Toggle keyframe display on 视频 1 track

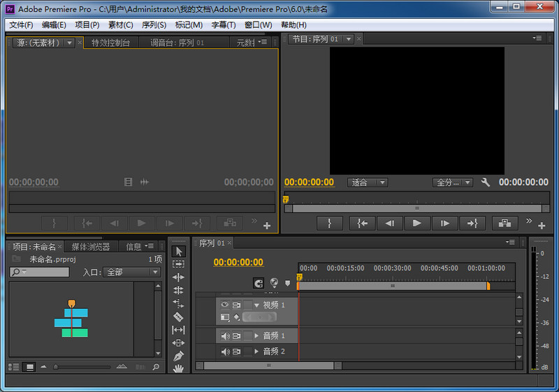[x=236, y=317]
